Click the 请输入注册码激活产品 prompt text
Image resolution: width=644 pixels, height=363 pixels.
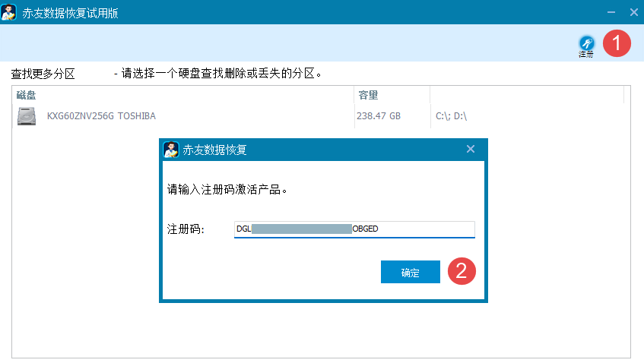coord(227,189)
